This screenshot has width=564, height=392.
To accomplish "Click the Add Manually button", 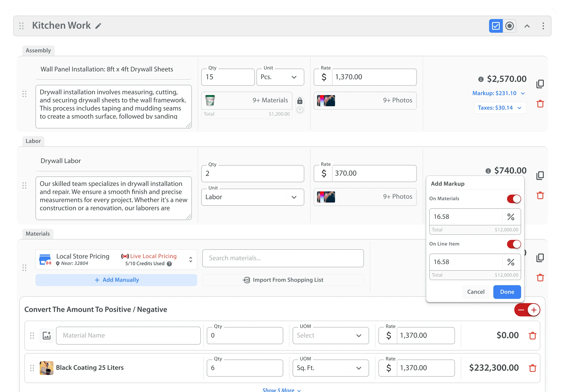I will [x=116, y=280].
